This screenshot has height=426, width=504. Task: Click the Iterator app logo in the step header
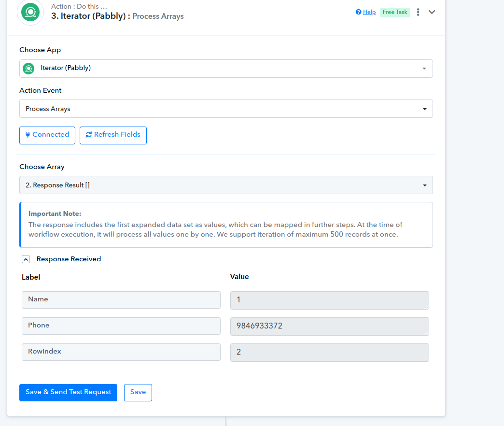tap(30, 12)
